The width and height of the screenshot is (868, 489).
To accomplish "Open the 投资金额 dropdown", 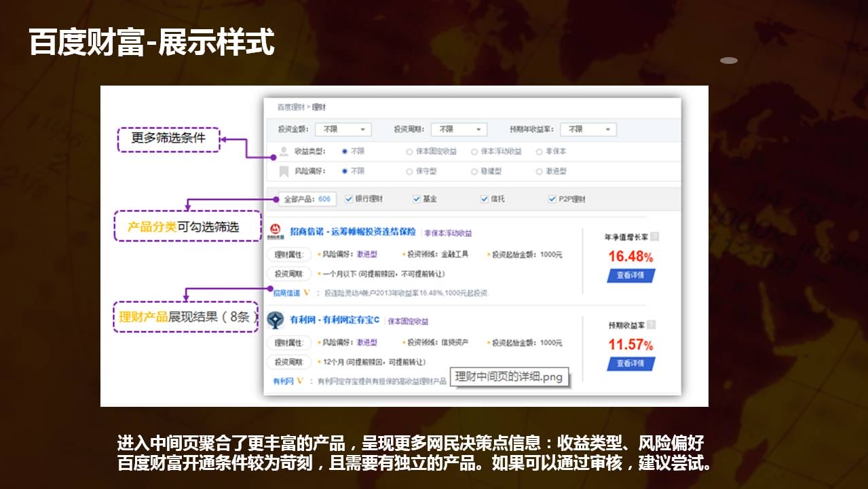I will [343, 129].
